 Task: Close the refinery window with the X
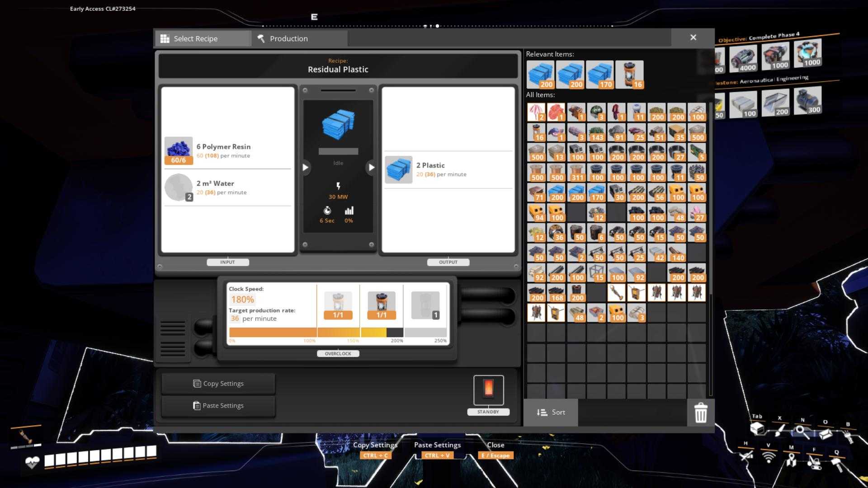(x=693, y=38)
